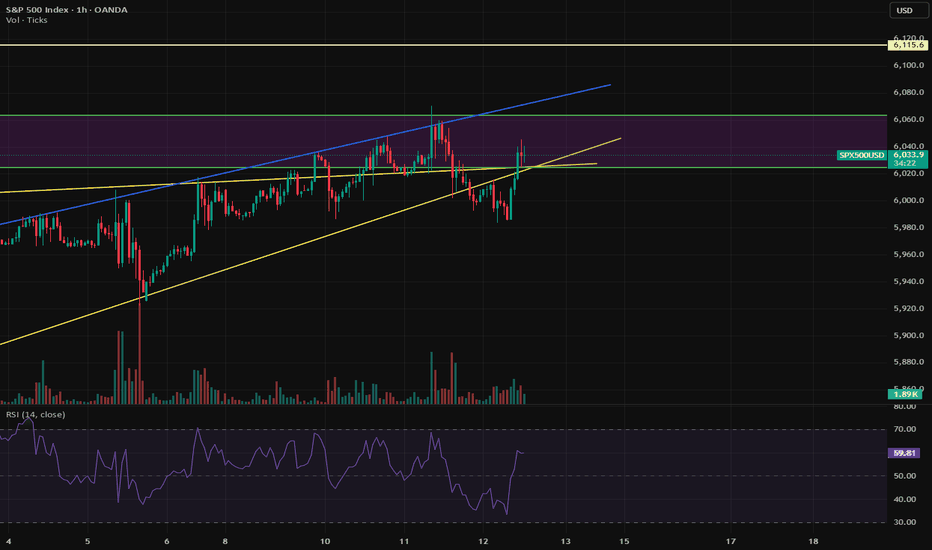Click the 1.89K volume value label
Screen dimensions: 932x550
click(x=905, y=394)
